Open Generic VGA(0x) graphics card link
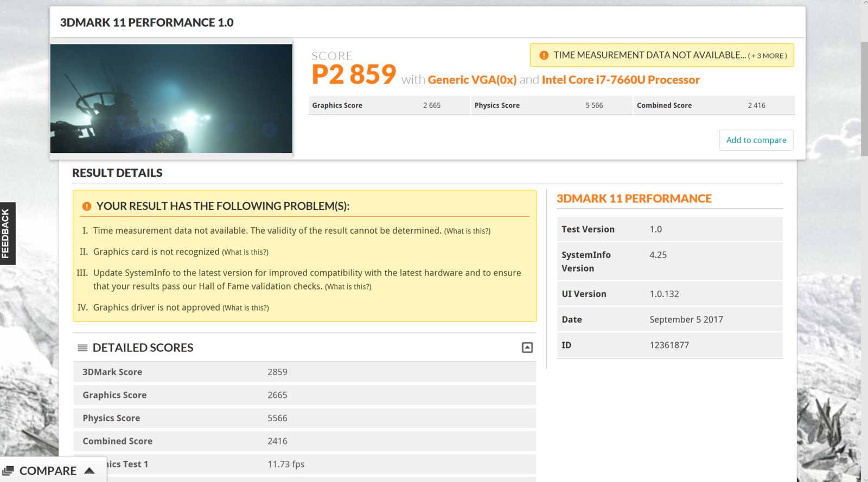This screenshot has width=868, height=482. pos(472,80)
